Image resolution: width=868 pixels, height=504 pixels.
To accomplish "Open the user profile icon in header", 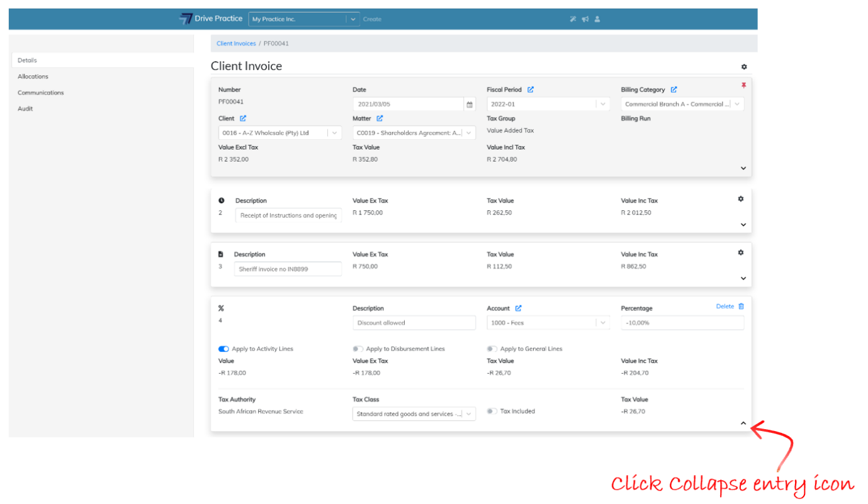I will [x=597, y=19].
